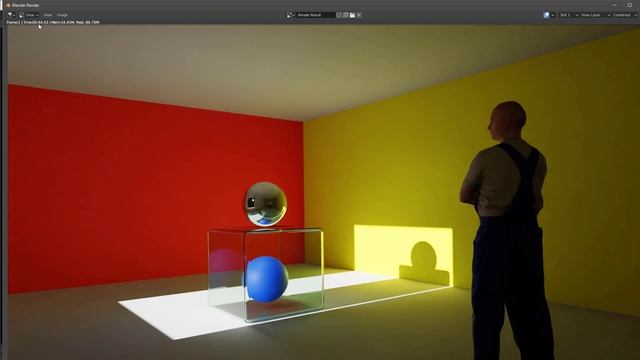The height and width of the screenshot is (360, 640).
Task: Click the new image icon
Action: [x=346, y=15]
